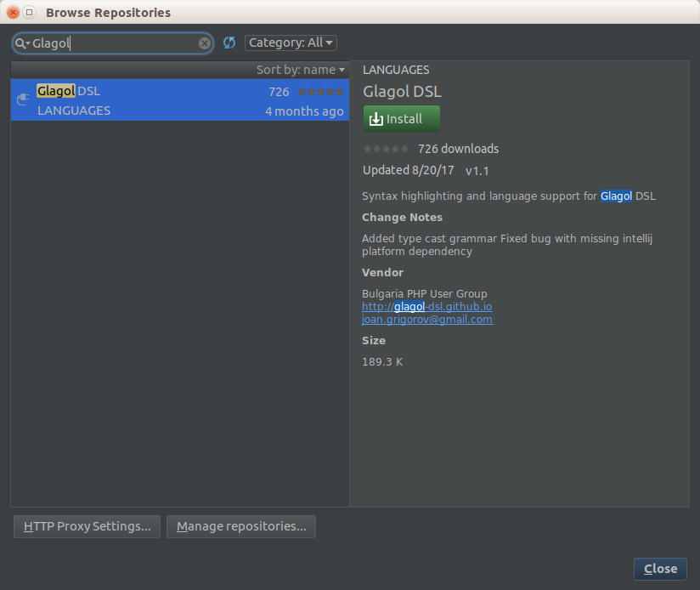Open the Sort by: name dropdown

[301, 70]
